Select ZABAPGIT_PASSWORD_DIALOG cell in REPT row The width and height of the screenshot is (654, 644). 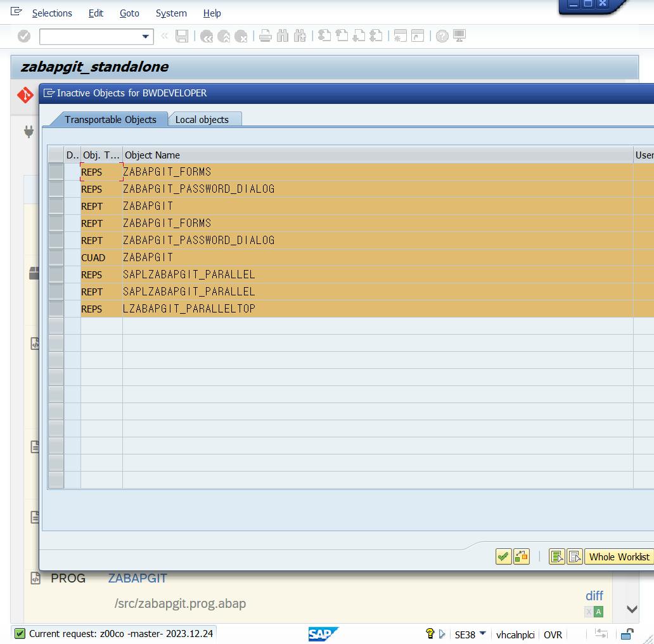[x=378, y=240]
